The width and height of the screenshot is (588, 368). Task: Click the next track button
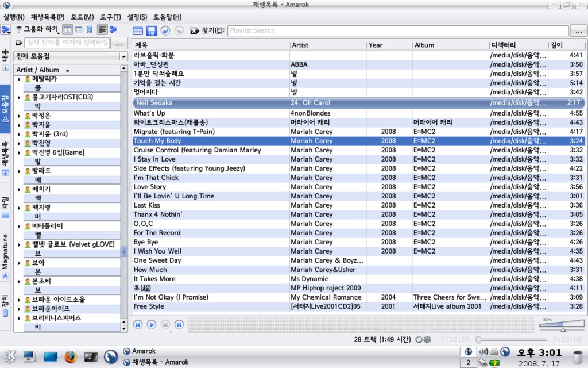(x=179, y=324)
